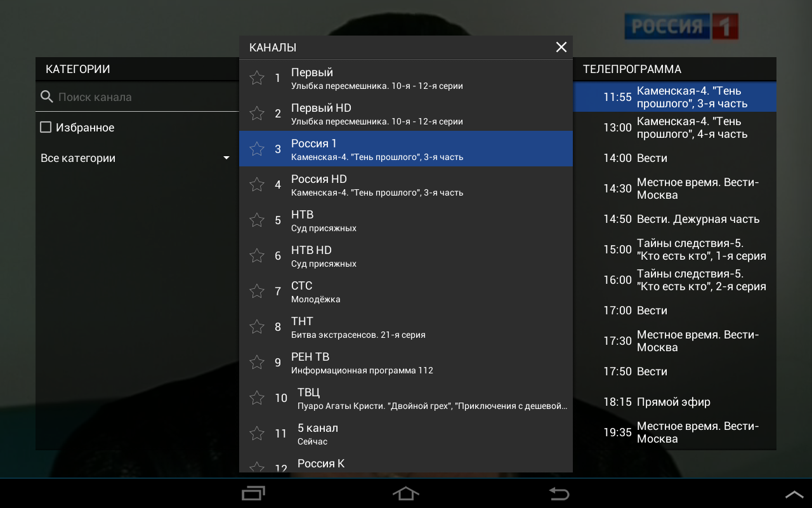Select ТНТ channel
The image size is (812, 508).
click(406, 326)
